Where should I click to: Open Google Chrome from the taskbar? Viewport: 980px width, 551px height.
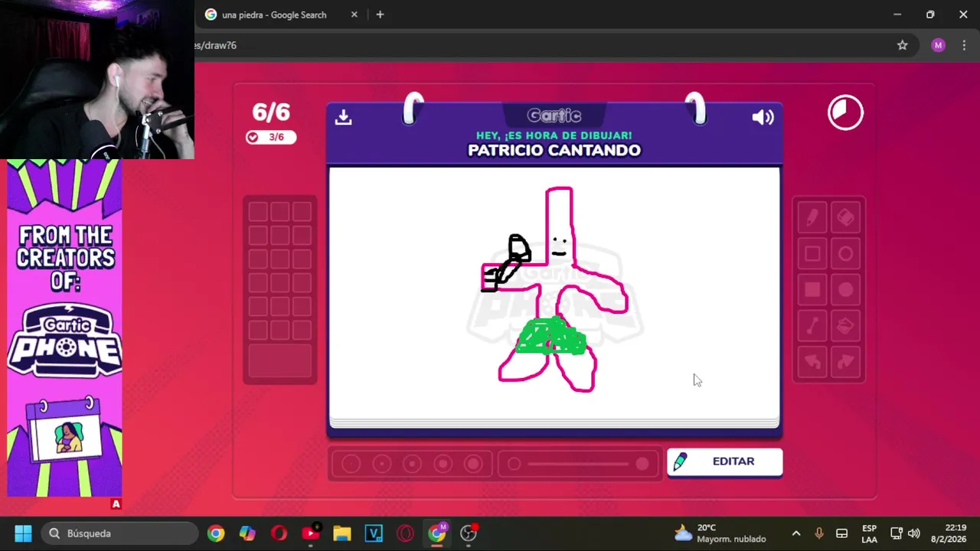point(216,533)
